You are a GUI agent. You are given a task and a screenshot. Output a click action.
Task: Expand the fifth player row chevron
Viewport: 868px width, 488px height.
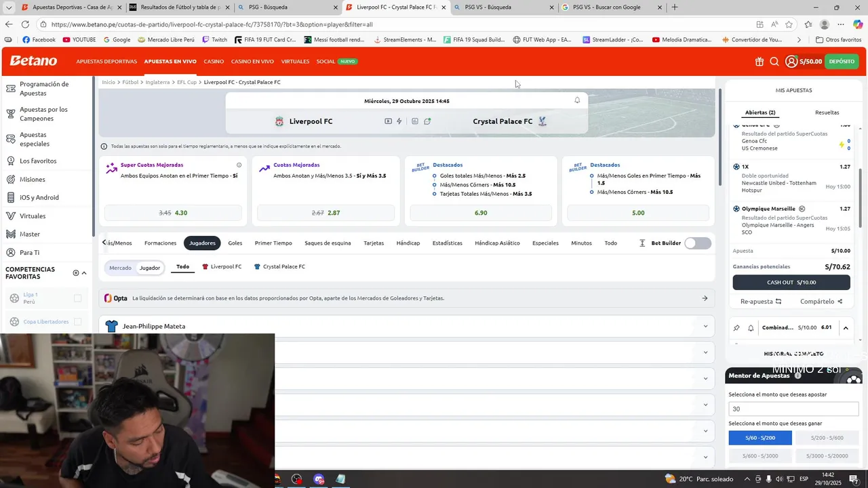click(705, 431)
